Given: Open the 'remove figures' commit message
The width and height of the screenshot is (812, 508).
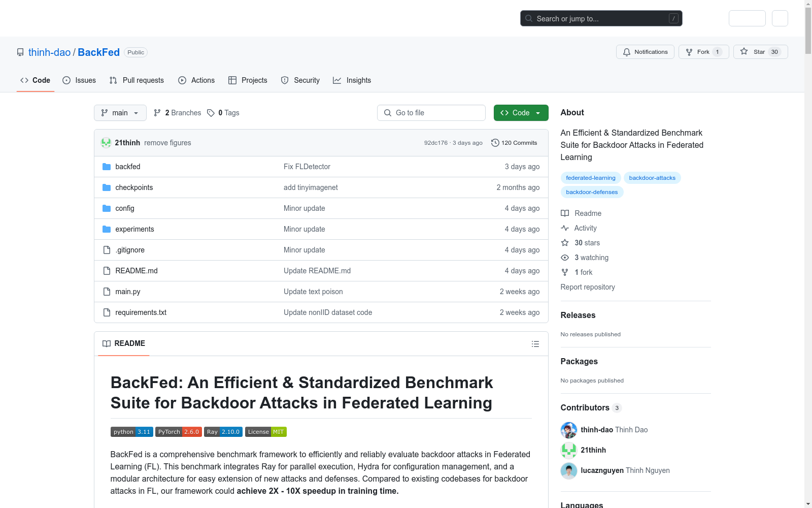Looking at the screenshot, I should pyautogui.click(x=167, y=143).
